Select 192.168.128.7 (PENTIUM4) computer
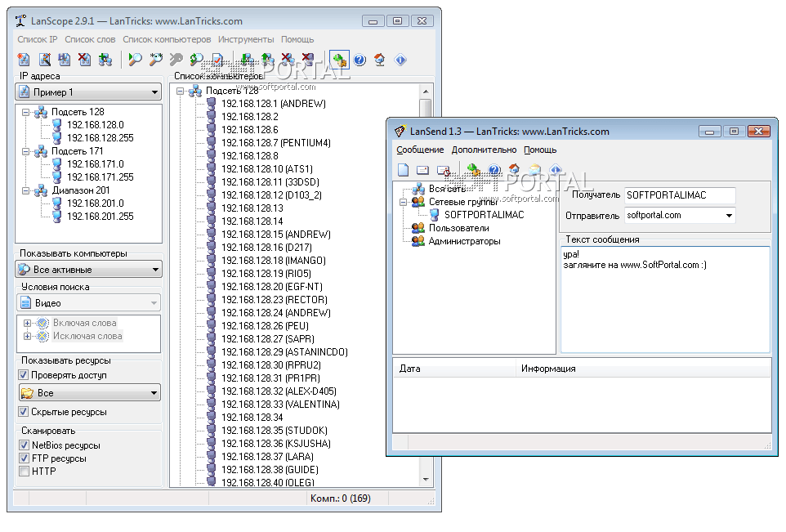The image size is (786, 532). [276, 143]
